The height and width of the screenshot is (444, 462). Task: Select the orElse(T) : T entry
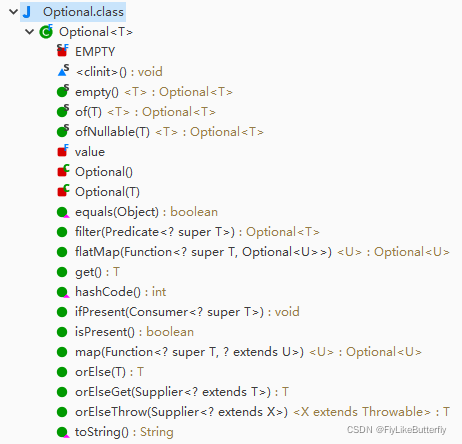(109, 372)
